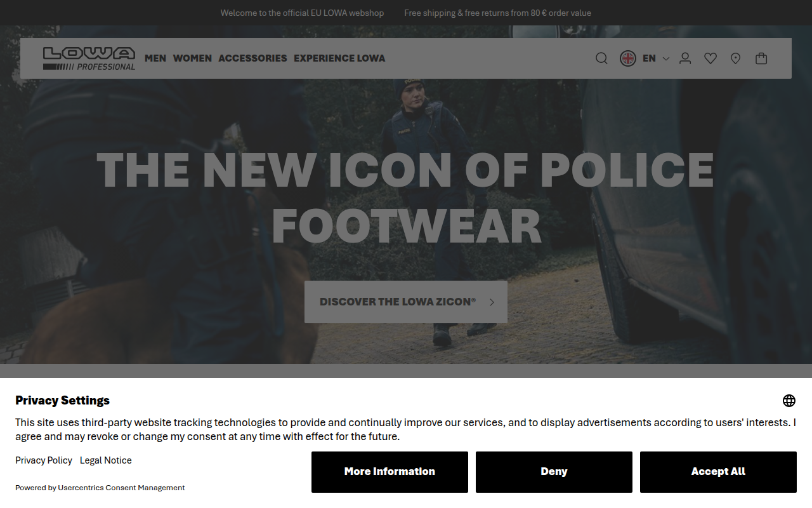Click More Information button
The width and height of the screenshot is (812, 508).
[x=390, y=472]
